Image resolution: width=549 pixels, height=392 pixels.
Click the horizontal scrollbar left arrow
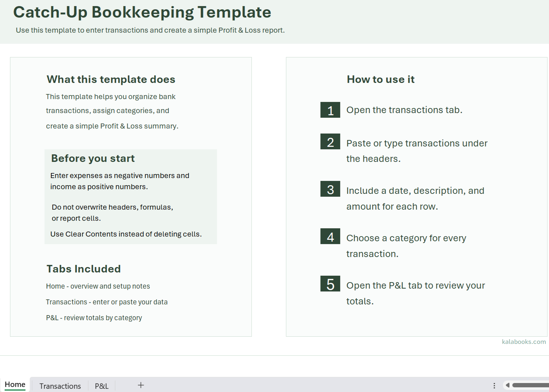[x=507, y=385]
